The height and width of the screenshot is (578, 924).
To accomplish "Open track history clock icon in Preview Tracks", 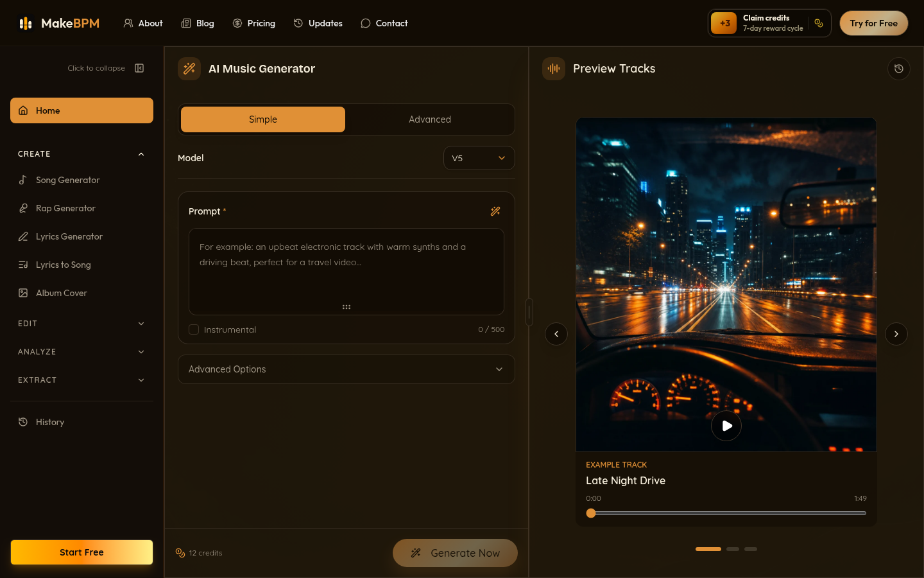I will coord(899,69).
